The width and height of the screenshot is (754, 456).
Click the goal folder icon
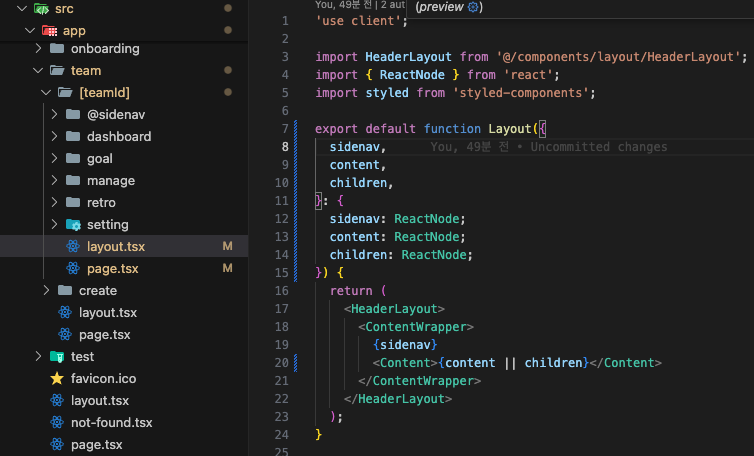point(73,158)
